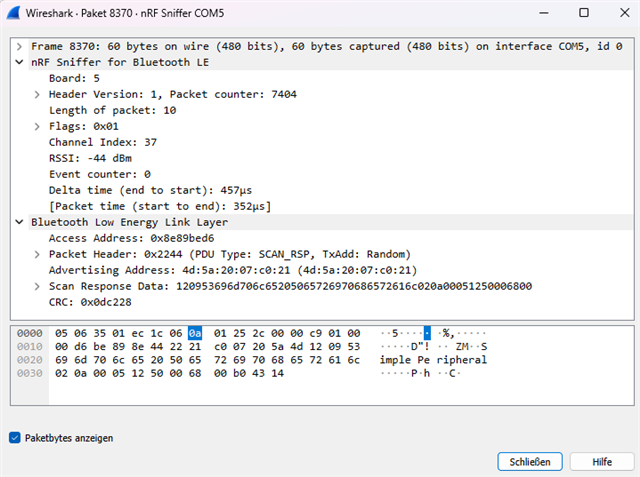This screenshot has height=477, width=640.
Task: Click the Wireshark shark fin icon
Action: click(x=13, y=13)
